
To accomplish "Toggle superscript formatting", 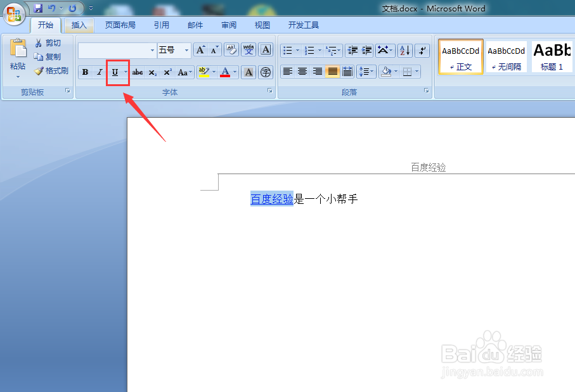I will (x=167, y=72).
